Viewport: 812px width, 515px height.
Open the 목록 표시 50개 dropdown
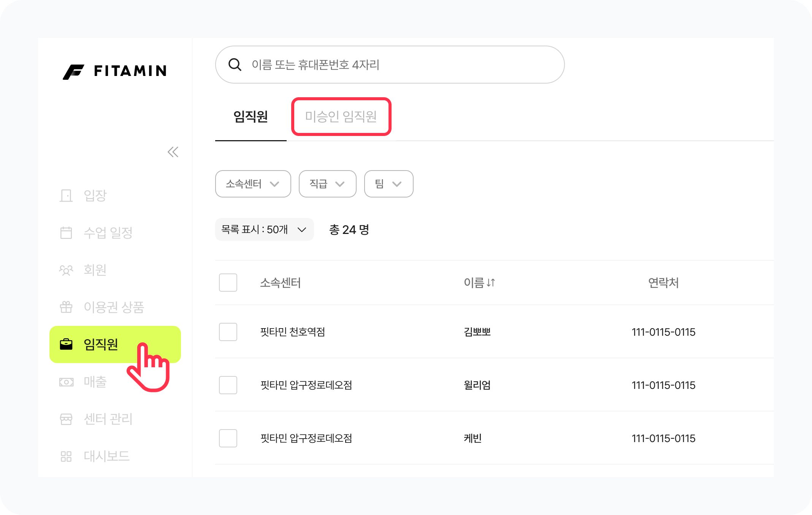pyautogui.click(x=264, y=229)
